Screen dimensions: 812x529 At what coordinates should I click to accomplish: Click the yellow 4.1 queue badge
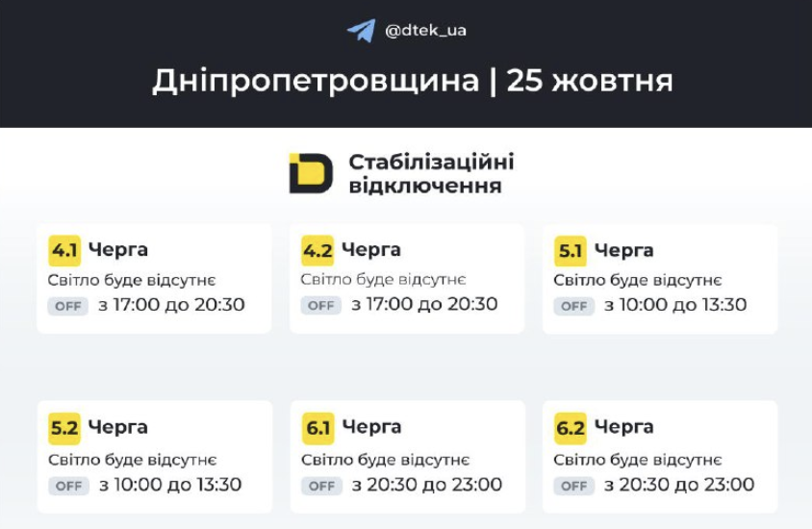tap(64, 251)
